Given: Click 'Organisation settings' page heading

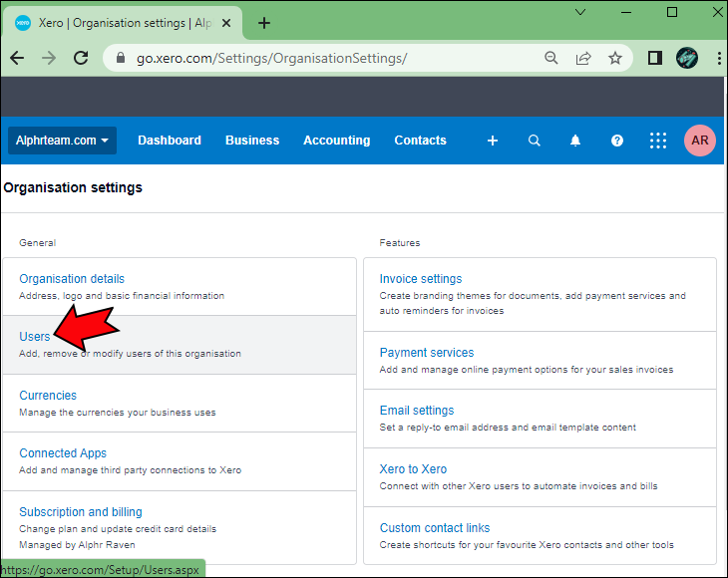Looking at the screenshot, I should click(73, 188).
